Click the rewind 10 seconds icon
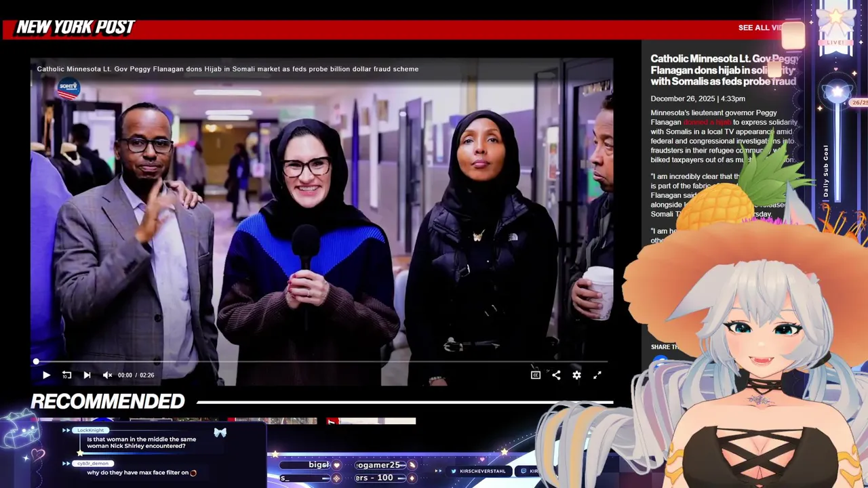Image resolution: width=868 pixels, height=488 pixels. tap(66, 375)
